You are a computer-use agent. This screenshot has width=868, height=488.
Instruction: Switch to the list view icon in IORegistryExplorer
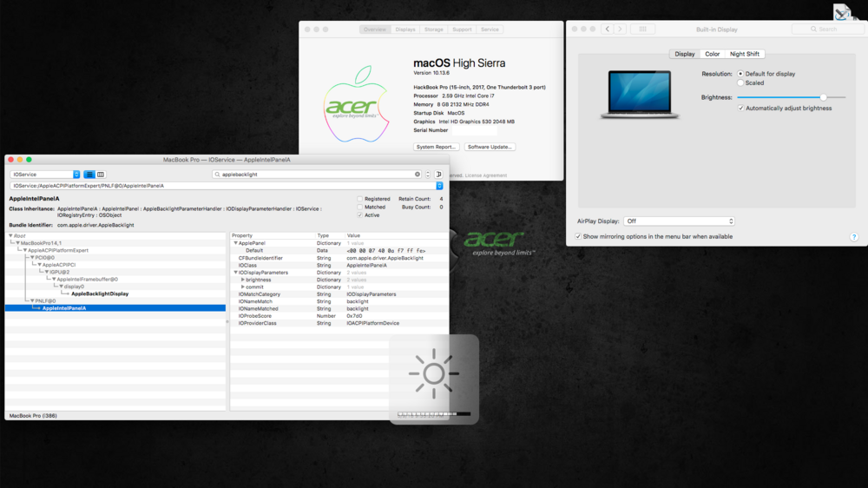pyautogui.click(x=89, y=175)
